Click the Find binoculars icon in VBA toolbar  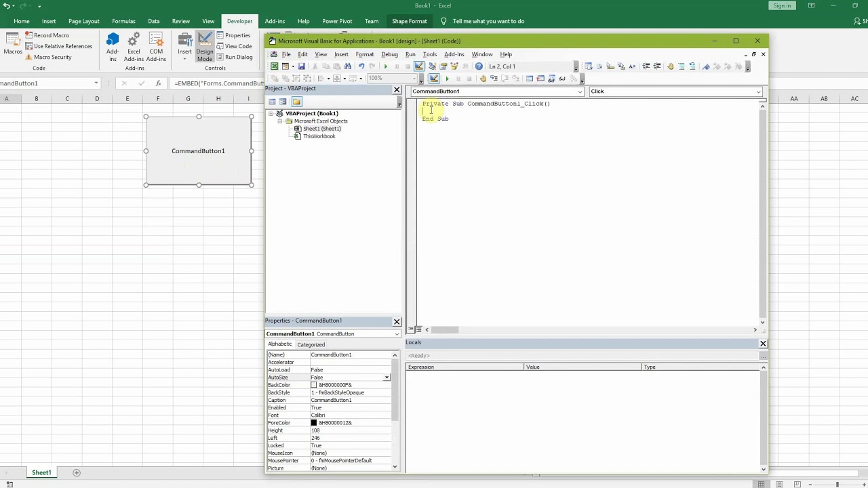point(347,66)
